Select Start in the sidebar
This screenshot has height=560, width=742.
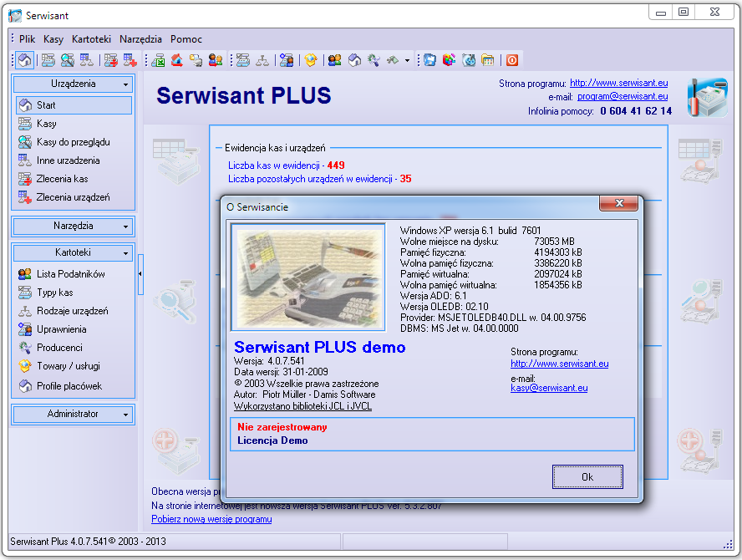tap(74, 105)
